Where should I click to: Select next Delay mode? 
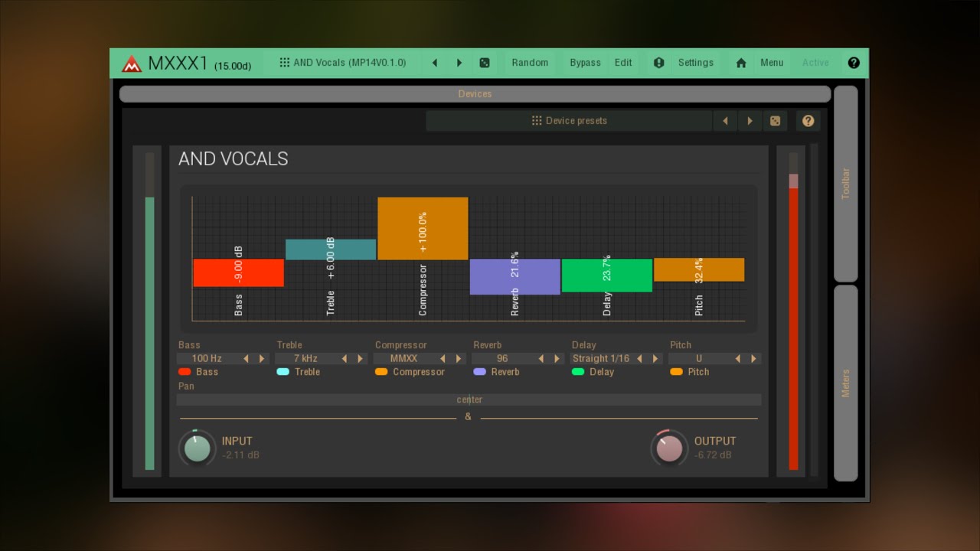[x=655, y=358]
